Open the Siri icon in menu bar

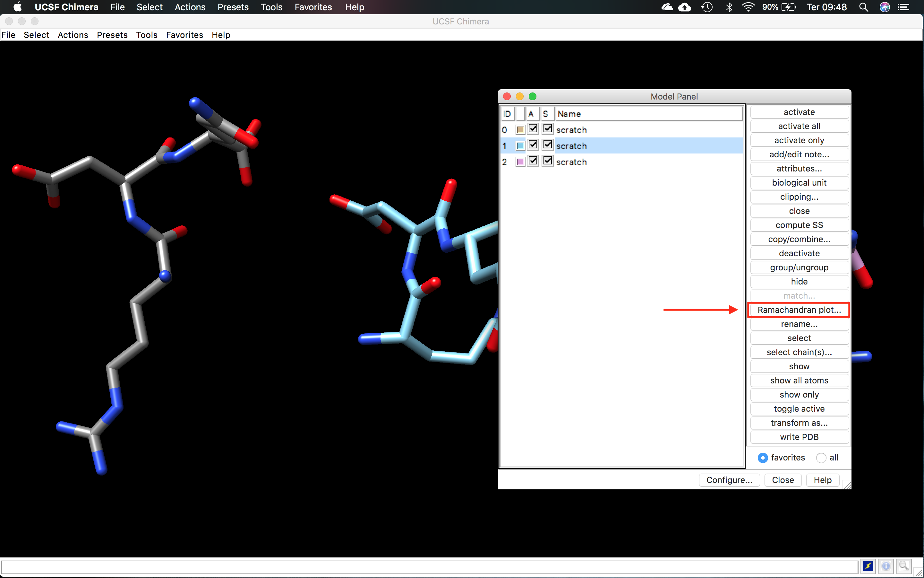point(885,7)
